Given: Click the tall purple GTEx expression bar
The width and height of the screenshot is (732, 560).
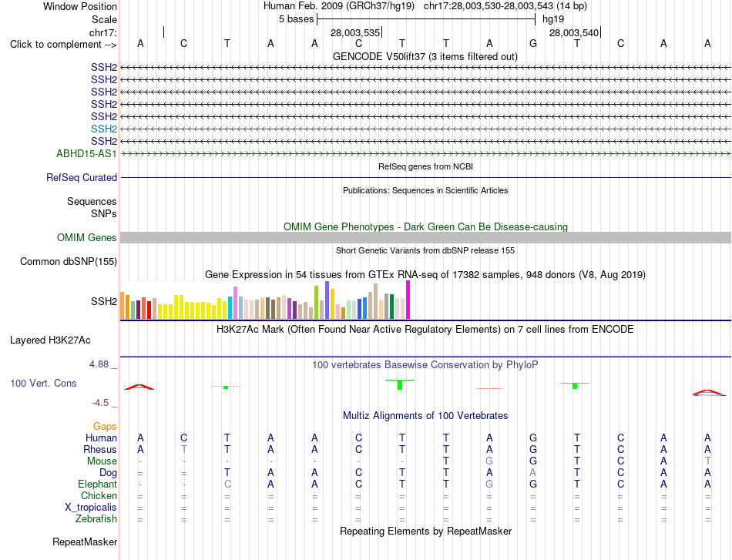Looking at the screenshot, I should [x=327, y=300].
